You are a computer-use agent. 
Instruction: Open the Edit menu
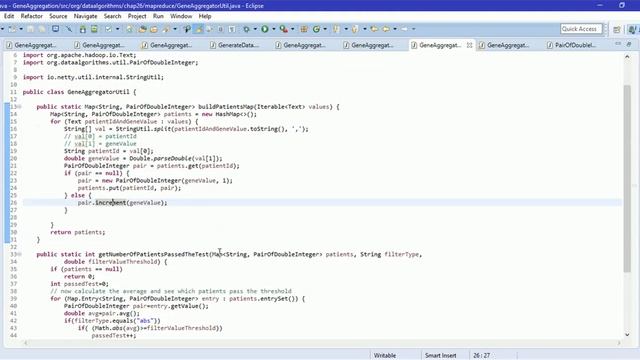(9, 16)
